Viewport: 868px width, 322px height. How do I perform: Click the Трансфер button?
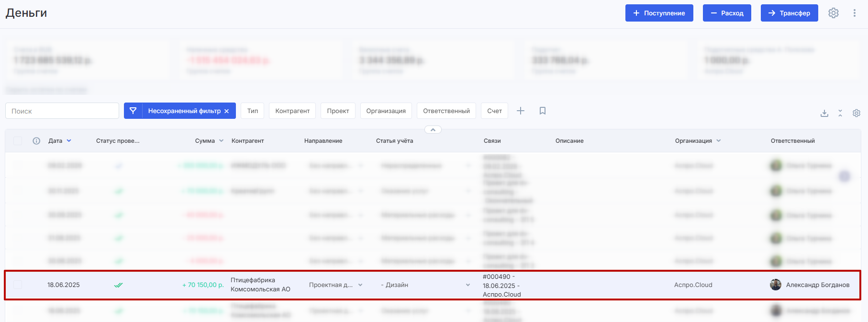pos(789,13)
